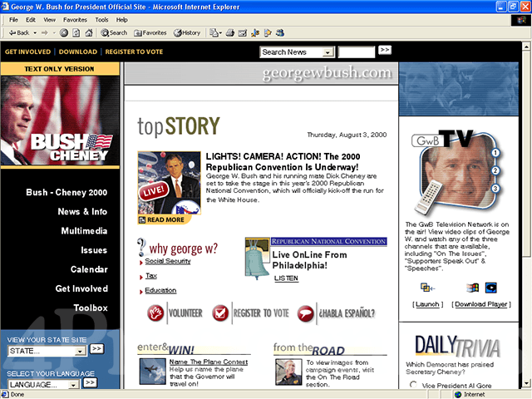Click the READ MORE button
The height and width of the screenshot is (399, 532).
coord(165,219)
